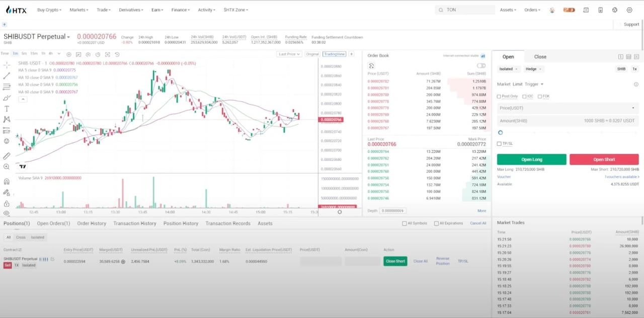Image resolution: width=644 pixels, height=318 pixels.
Task: Click the chart settings gear below volume
Action: pyautogui.click(x=340, y=212)
